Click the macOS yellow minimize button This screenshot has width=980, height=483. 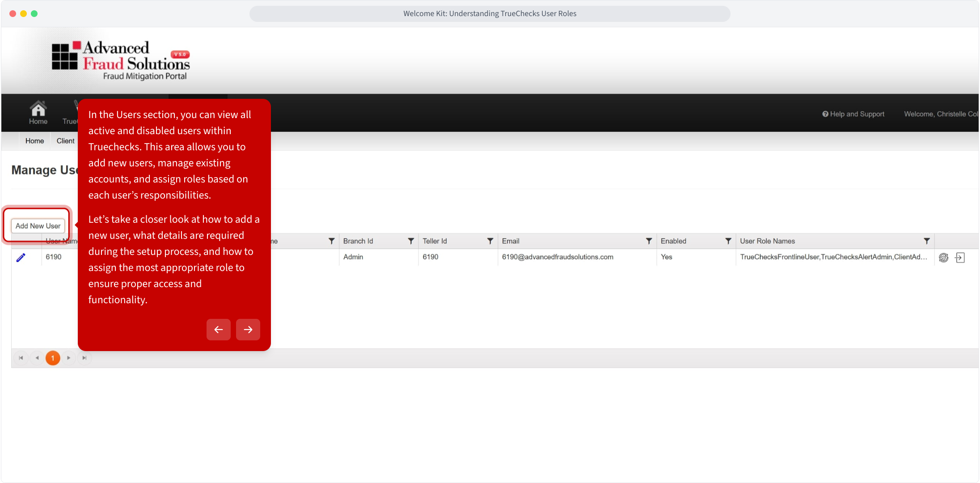tap(23, 13)
